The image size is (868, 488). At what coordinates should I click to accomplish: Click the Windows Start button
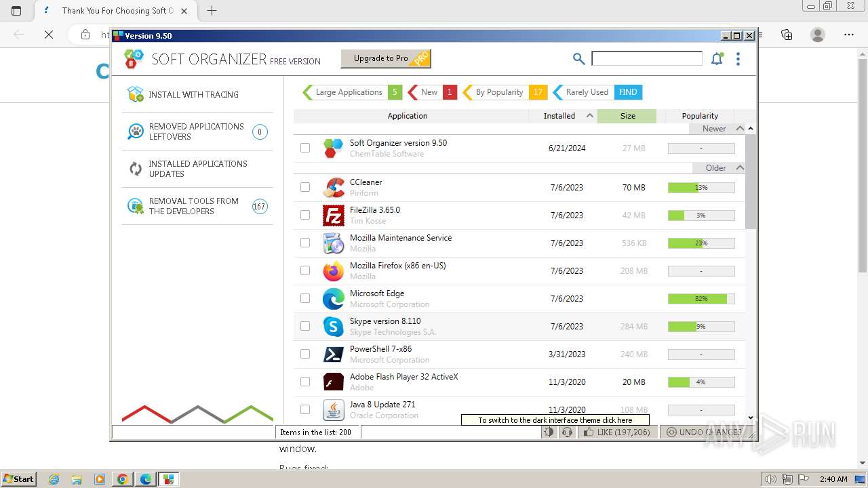[x=18, y=479]
